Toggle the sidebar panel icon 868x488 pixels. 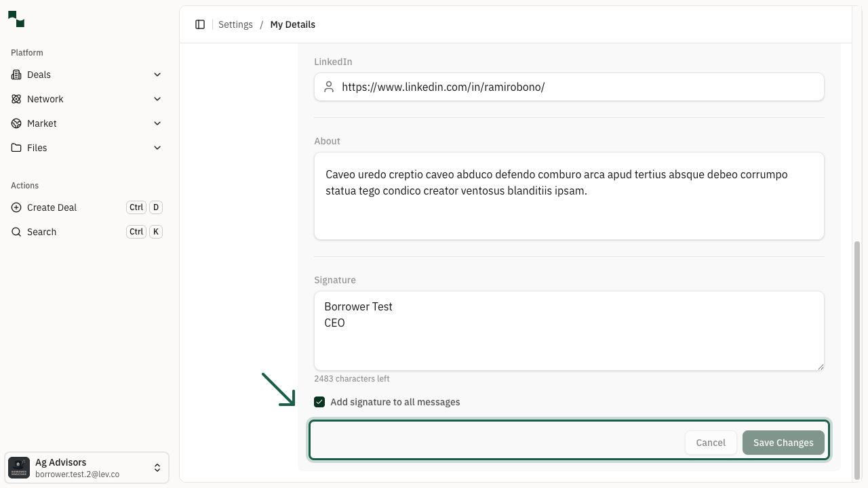click(200, 24)
